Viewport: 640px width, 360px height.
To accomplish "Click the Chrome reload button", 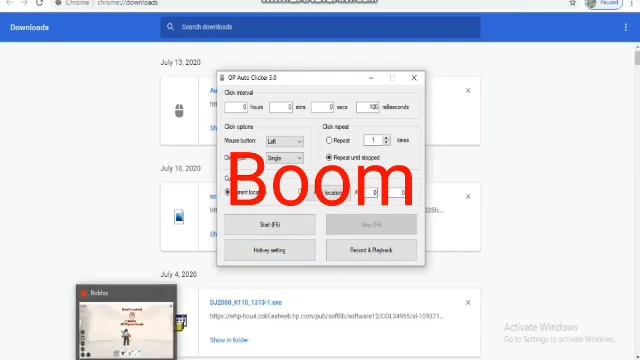I will click(39, 3).
